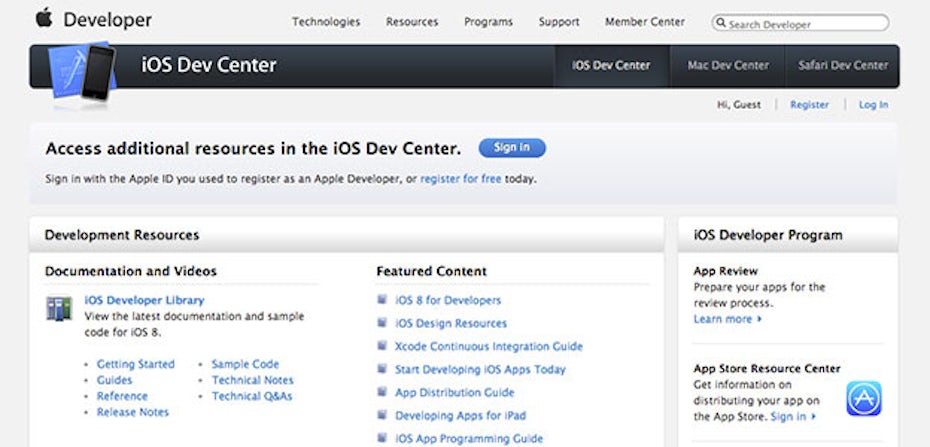This screenshot has height=447, width=930.
Task: Click document icon beside iOS Design Resources
Action: [x=383, y=323]
